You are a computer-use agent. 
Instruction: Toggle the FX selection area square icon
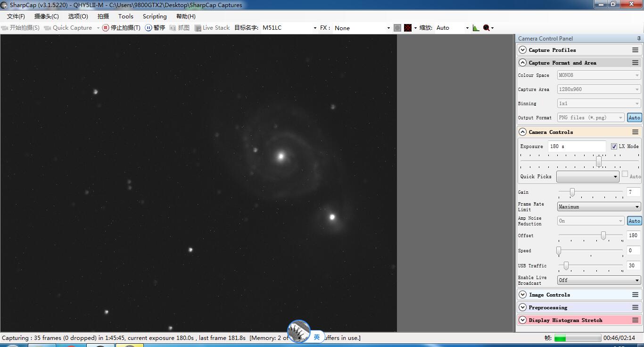(397, 28)
